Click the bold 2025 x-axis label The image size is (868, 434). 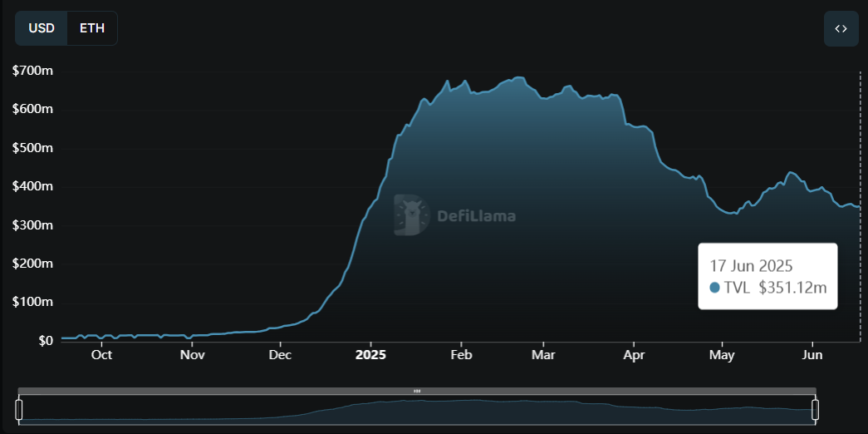tap(371, 355)
